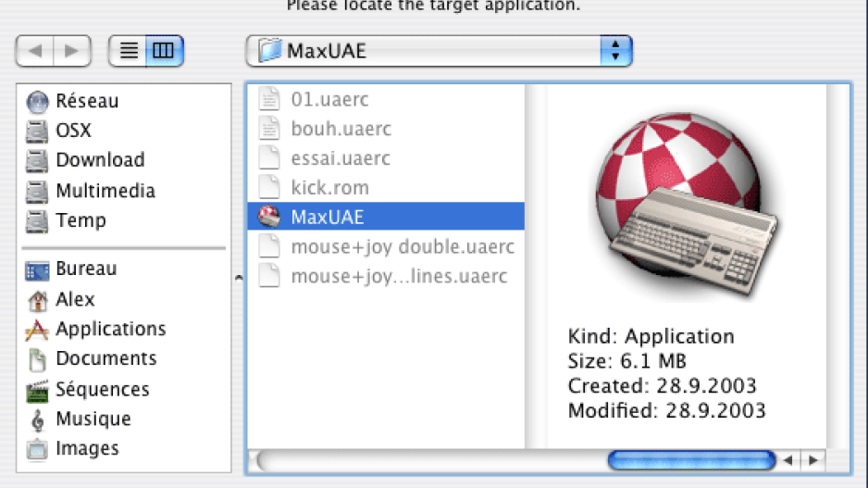868x488 pixels.
Task: Click the mouse+joy...lines.uaerc document icon
Action: 269,275
